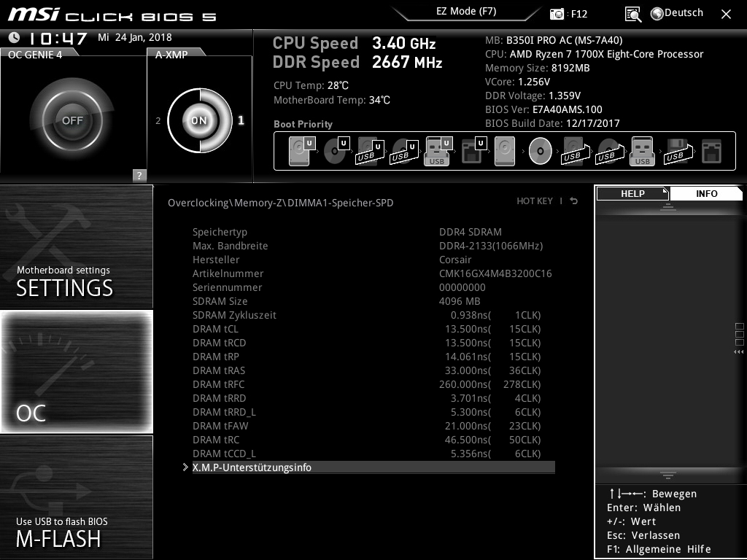
Task: Select the 'Hersteller' label
Action: [216, 260]
